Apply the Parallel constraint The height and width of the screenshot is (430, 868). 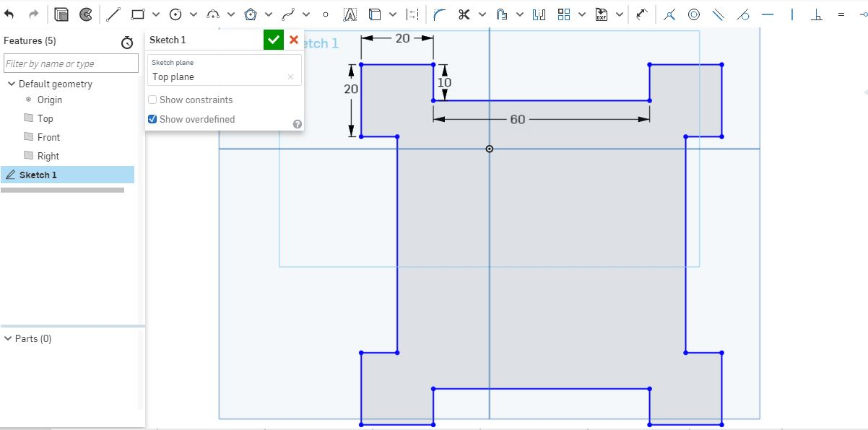719,14
